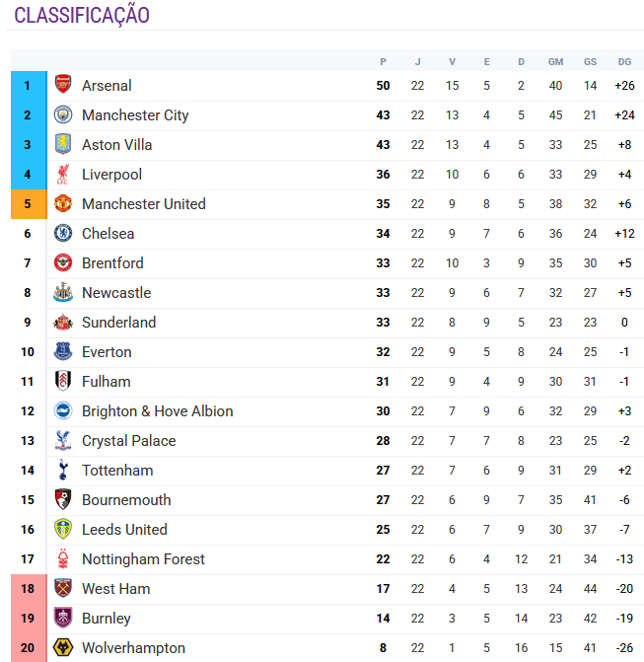The image size is (644, 662).
Task: Open the Nottingham Forest team link
Action: click(143, 559)
